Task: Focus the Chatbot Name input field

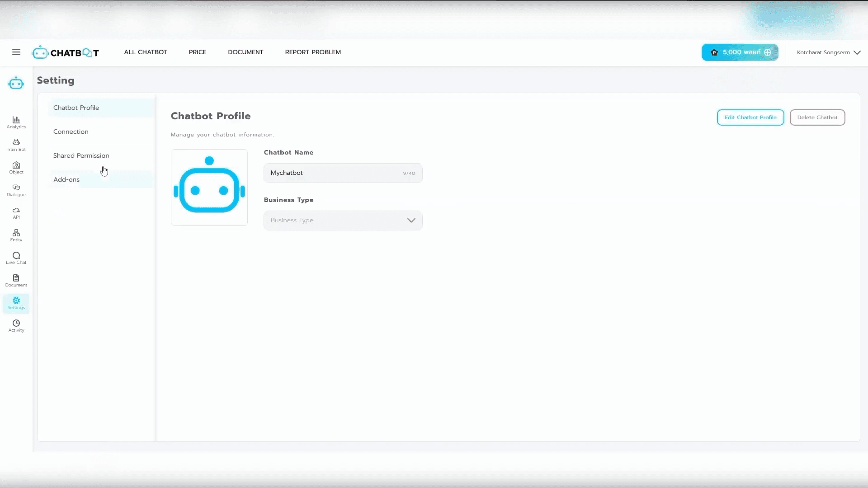Action: click(x=343, y=173)
